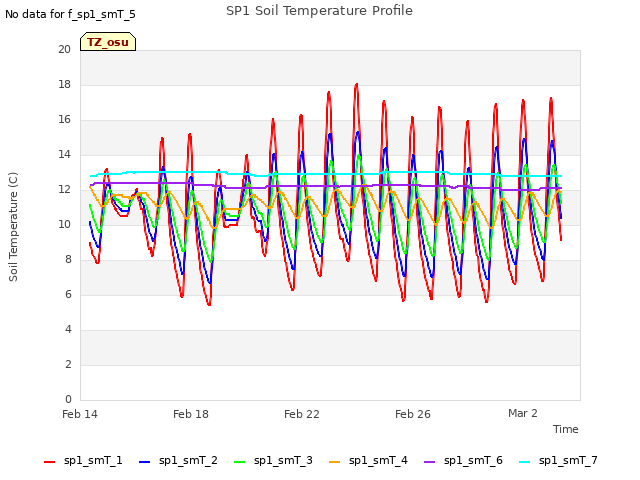Click the y-axis tick label 8
The height and width of the screenshot is (480, 640).
(68, 260)
